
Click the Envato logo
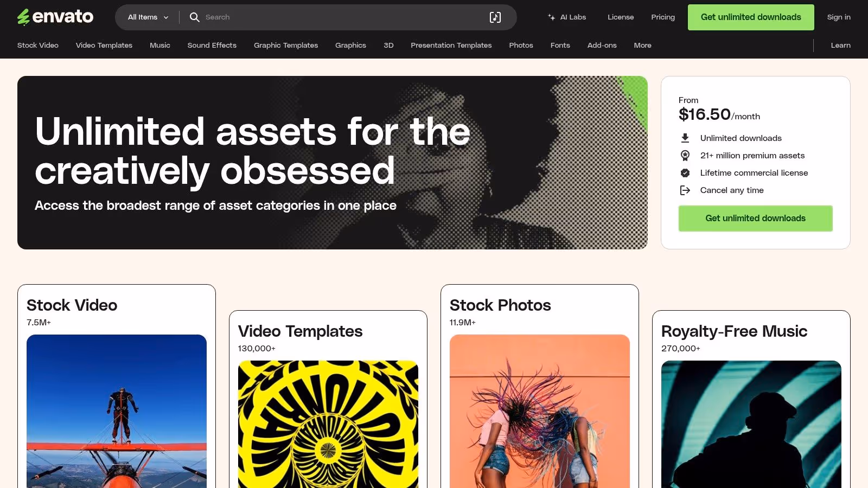55,17
